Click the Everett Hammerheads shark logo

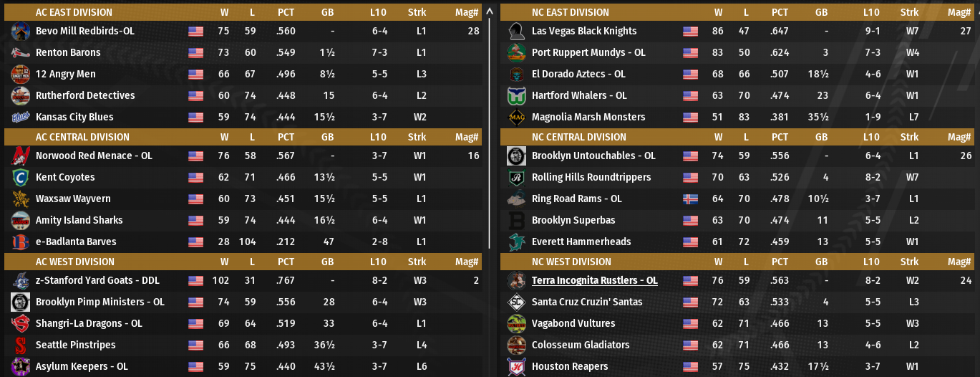tap(516, 242)
